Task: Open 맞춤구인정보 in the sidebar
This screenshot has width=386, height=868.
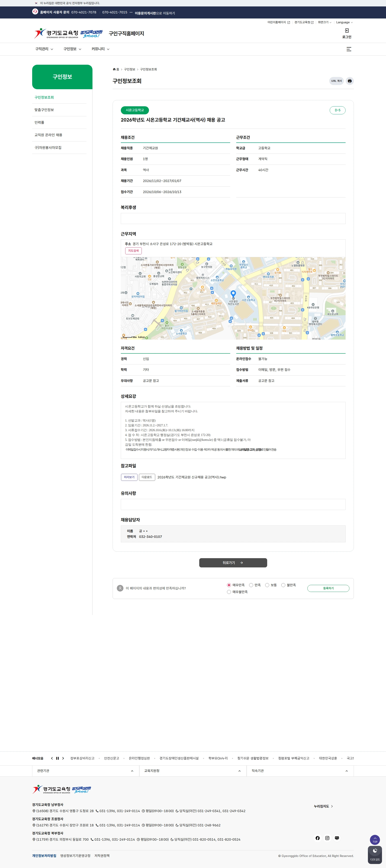Action: tap(44, 110)
